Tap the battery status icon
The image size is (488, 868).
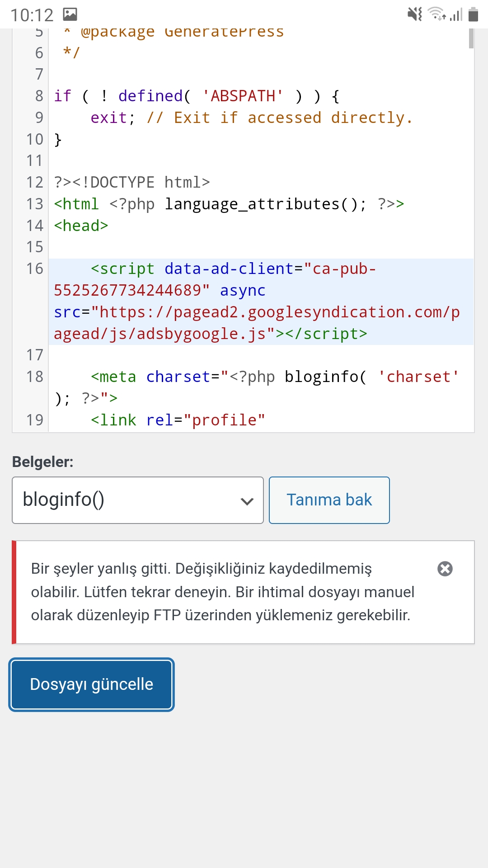[473, 14]
